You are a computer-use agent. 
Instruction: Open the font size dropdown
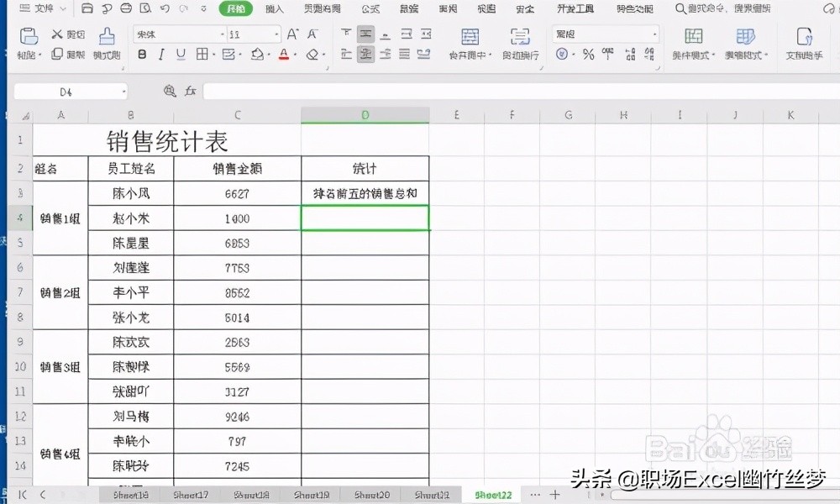(276, 34)
